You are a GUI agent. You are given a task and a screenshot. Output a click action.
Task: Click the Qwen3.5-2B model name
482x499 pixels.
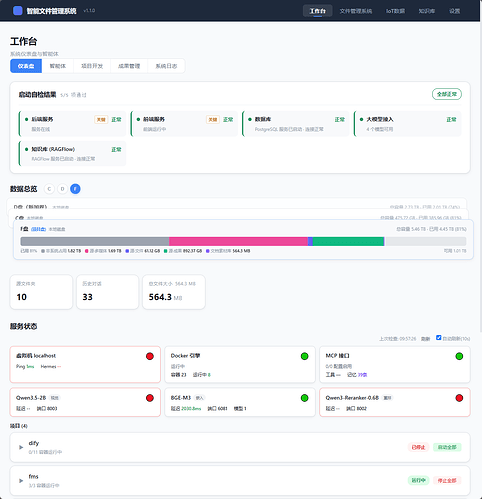click(31, 398)
